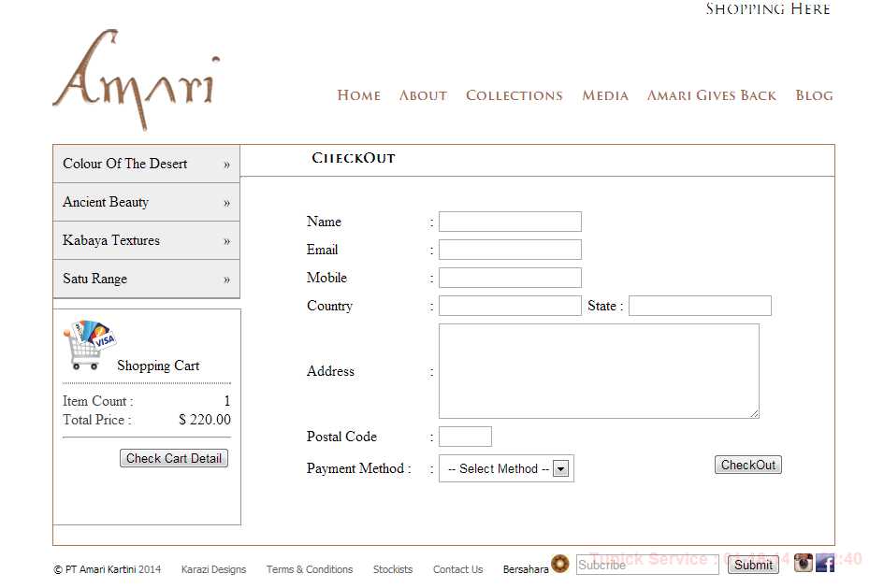Click inside the Address text area
This screenshot has width=884, height=588.
coord(600,371)
